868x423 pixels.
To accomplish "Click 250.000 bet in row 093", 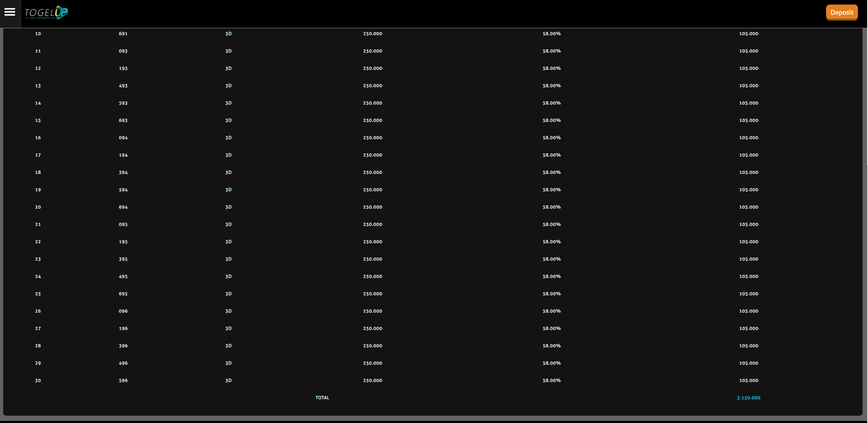I will coord(372,51).
